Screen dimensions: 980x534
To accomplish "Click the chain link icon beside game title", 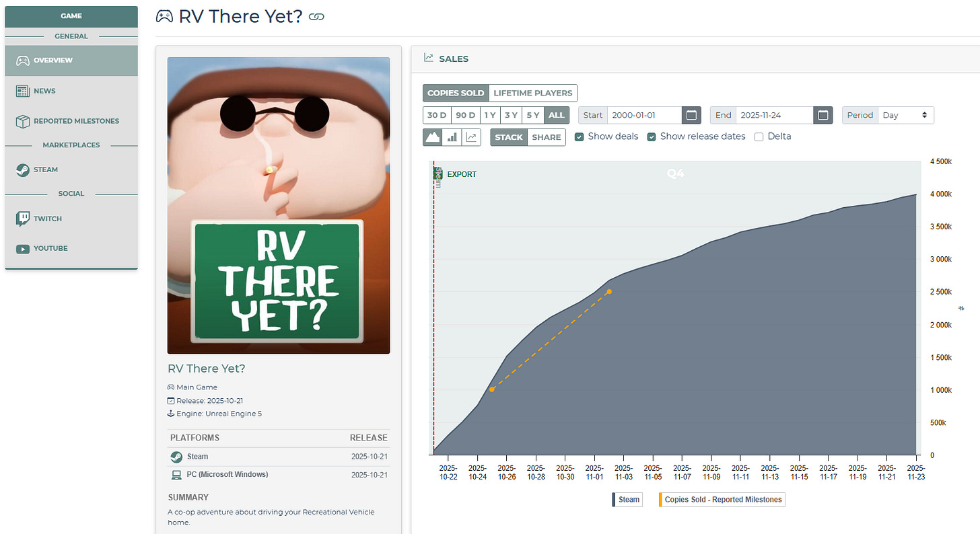I will (x=316, y=17).
